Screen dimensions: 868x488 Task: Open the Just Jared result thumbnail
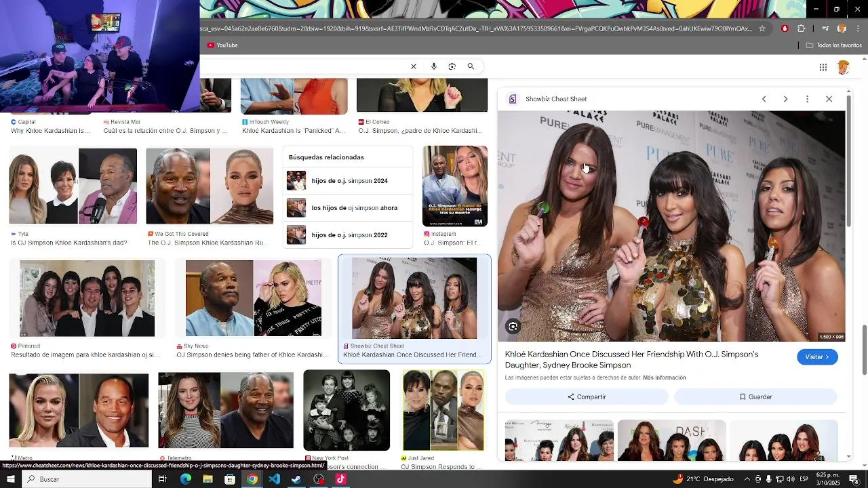pyautogui.click(x=443, y=410)
